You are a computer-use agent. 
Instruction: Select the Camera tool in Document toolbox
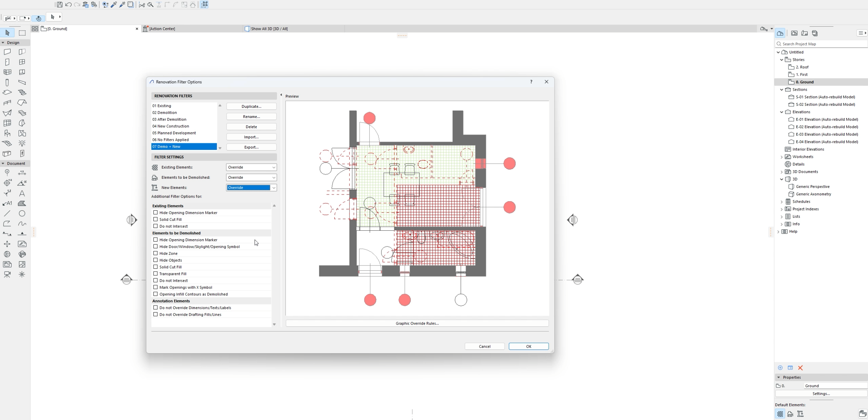(7, 275)
